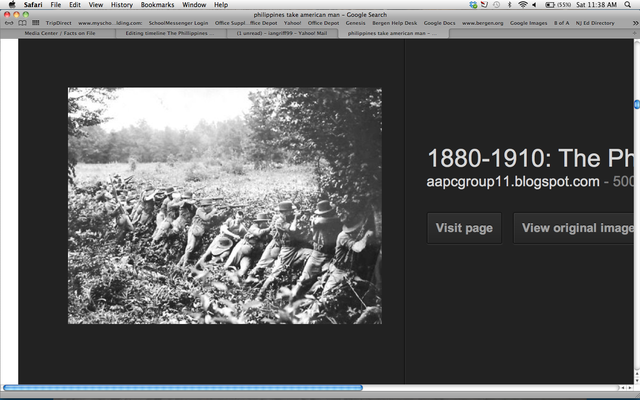Open Spotlight search magnifier

pos(628,5)
